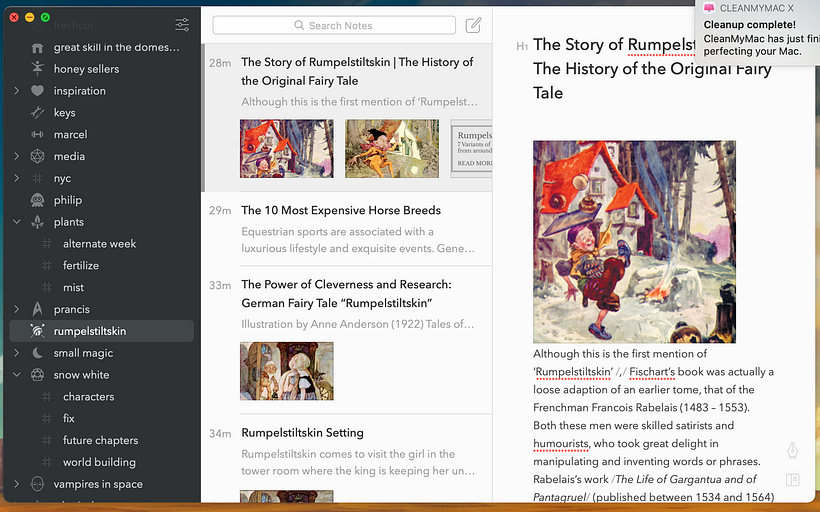Click the icon beside rumpelstiltskin tag
This screenshot has height=512, width=820.
pos(37,331)
